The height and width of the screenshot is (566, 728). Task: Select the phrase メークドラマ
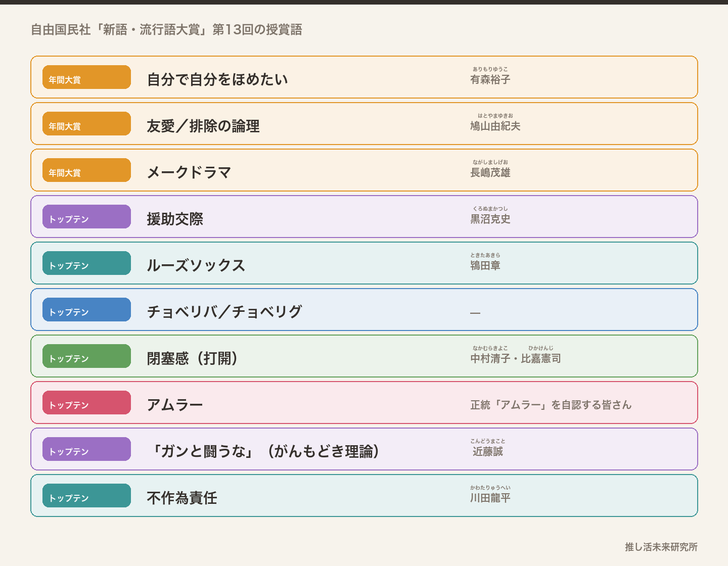click(189, 172)
